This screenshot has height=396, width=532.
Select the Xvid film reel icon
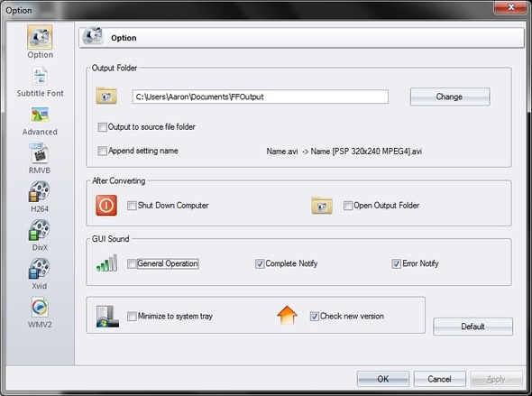tap(40, 269)
